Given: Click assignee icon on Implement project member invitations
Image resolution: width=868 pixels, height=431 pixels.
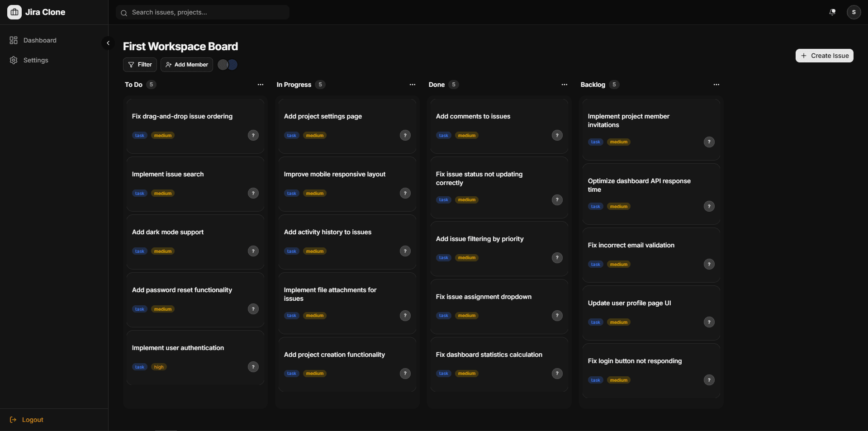Looking at the screenshot, I should (709, 142).
